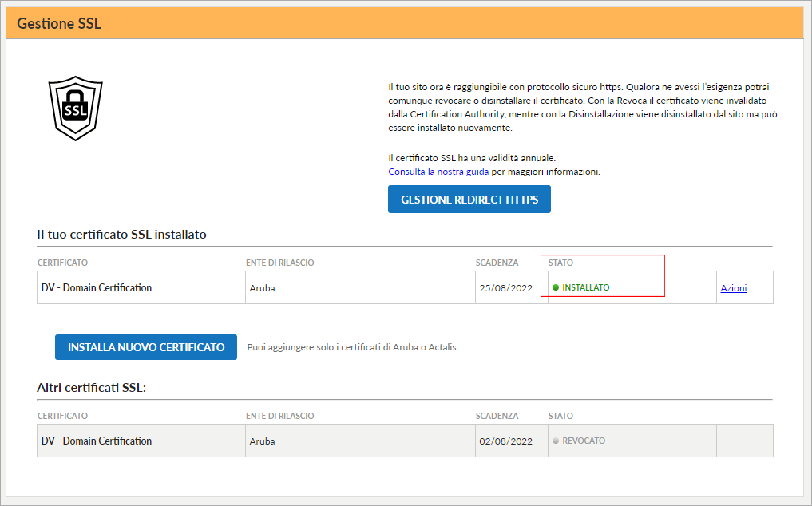This screenshot has width=812, height=506.
Task: Click the green INSTALLATO status dot
Action: 556,287
